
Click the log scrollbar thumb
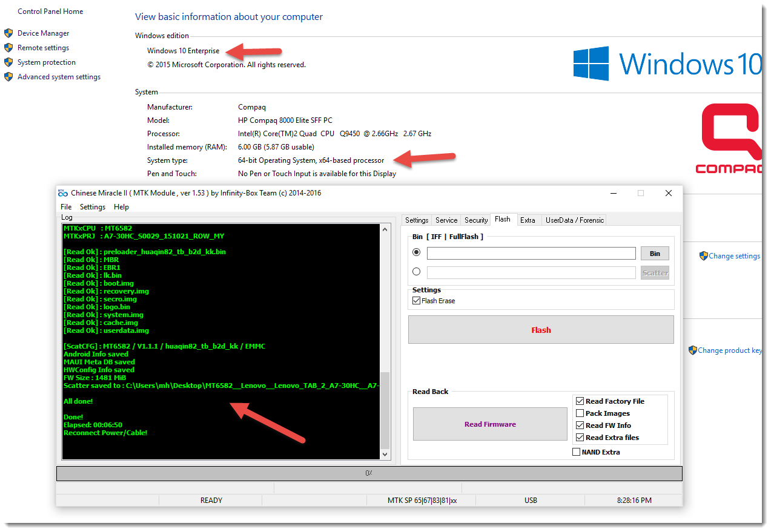coord(385,409)
